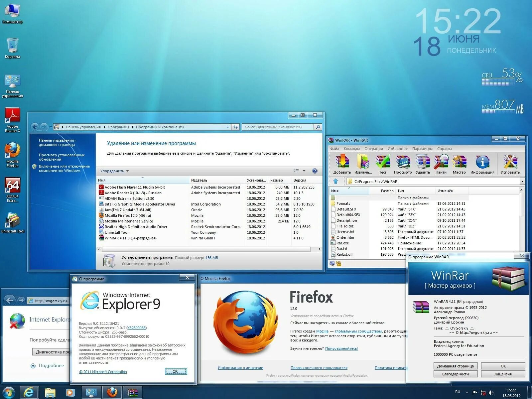Open the recent pages dropdown next to navigation arrows
This screenshot has width=532, height=399.
coord(51,127)
